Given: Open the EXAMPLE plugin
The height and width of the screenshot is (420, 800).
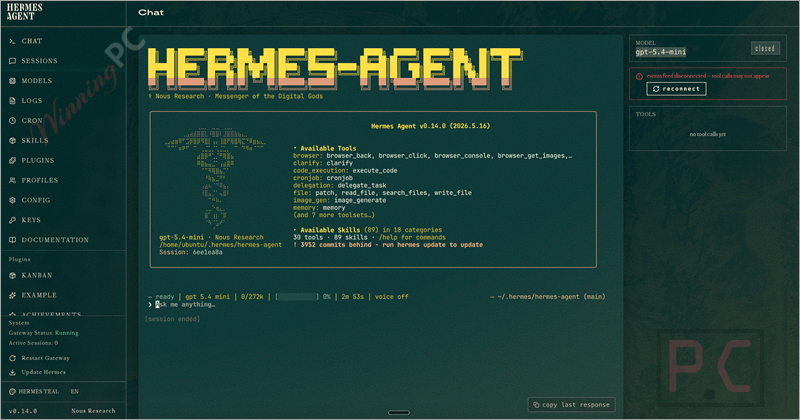Looking at the screenshot, I should click(x=39, y=295).
